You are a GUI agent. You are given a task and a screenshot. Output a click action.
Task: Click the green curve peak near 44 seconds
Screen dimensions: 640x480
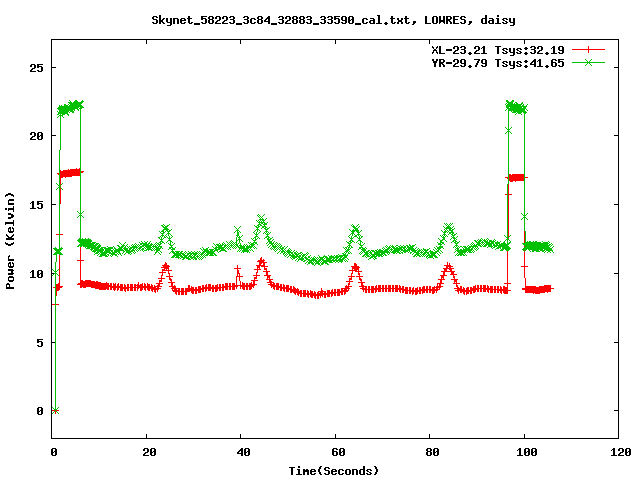coord(261,218)
